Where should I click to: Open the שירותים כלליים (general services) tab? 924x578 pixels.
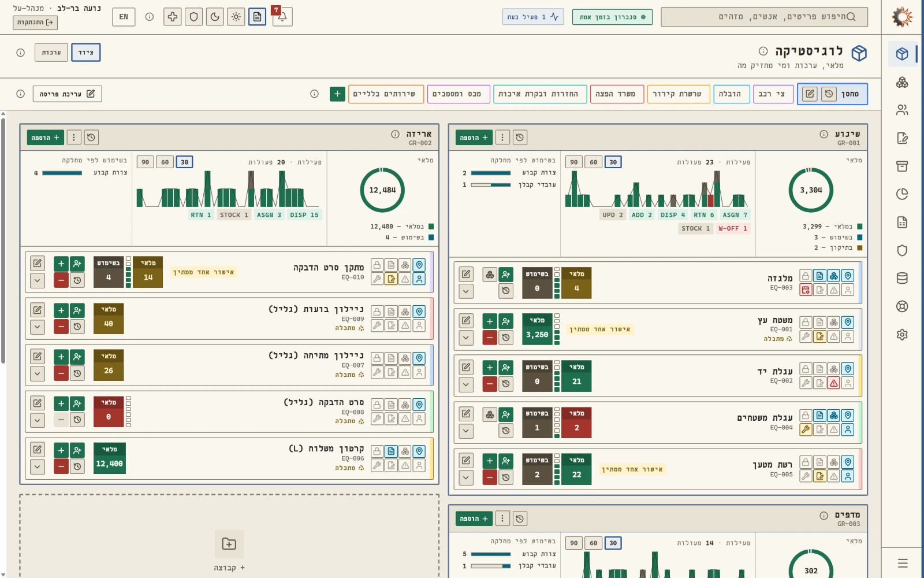point(385,94)
